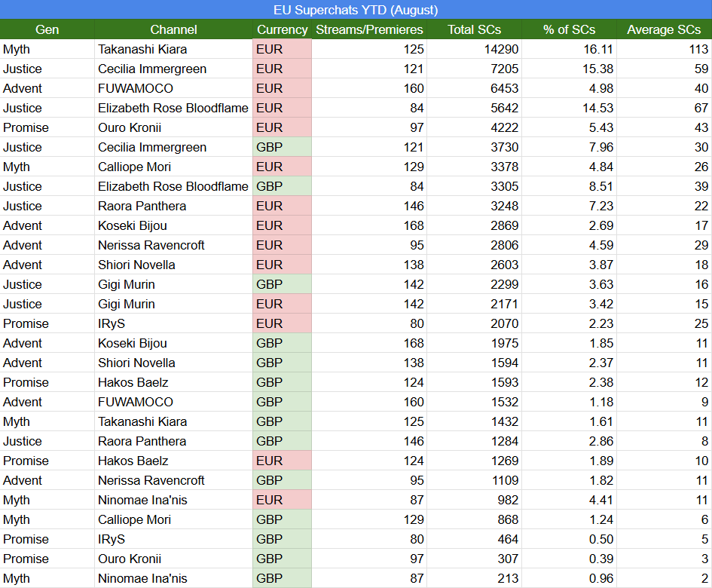Image resolution: width=712 pixels, height=588 pixels.
Task: Click Takanashi Kiara in the EUR row
Action: (142, 49)
